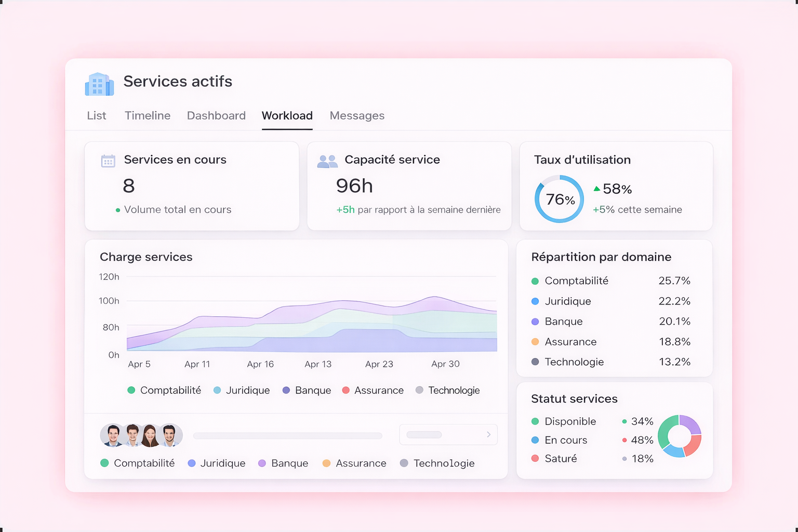Viewport: 798px width, 532px height.
Task: Click the green up-arrow next to 58%
Action: pyautogui.click(x=597, y=189)
